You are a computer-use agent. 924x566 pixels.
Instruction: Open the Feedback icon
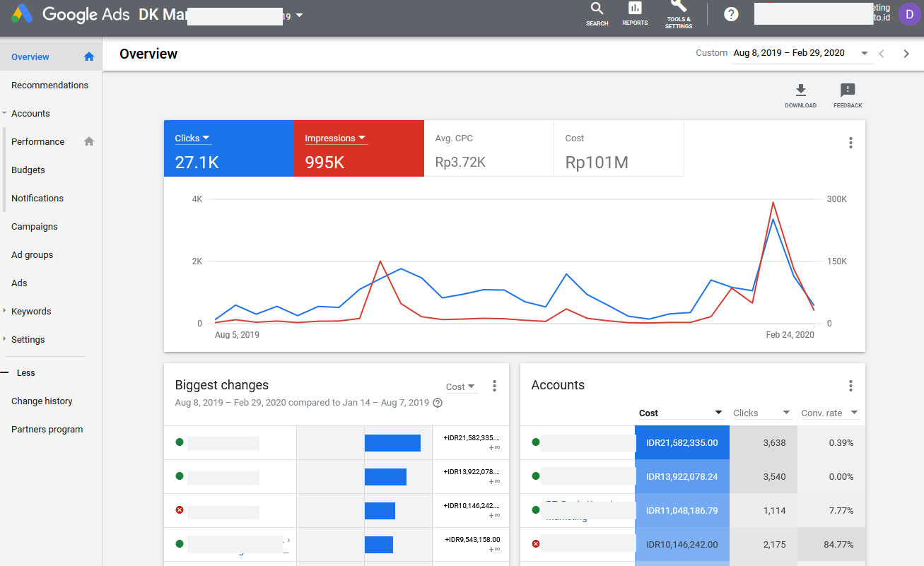point(848,95)
